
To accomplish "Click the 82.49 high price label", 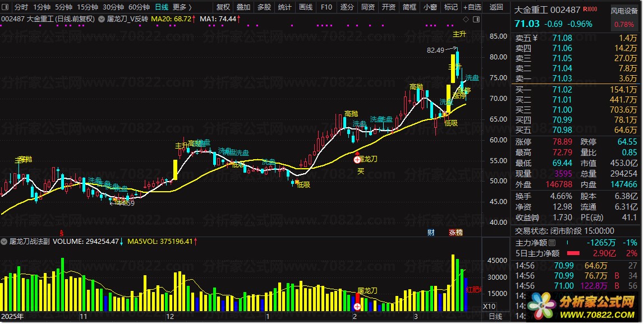I will pos(435,50).
